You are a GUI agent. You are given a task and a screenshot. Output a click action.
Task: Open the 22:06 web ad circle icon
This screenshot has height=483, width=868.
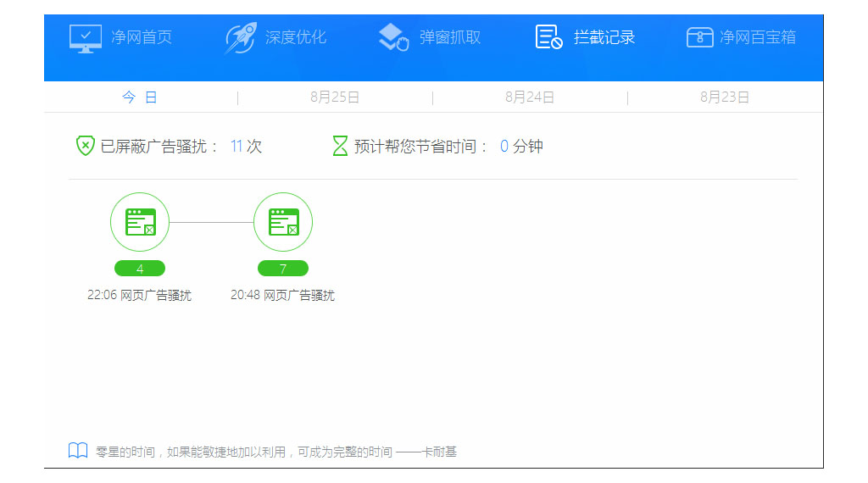coord(140,222)
